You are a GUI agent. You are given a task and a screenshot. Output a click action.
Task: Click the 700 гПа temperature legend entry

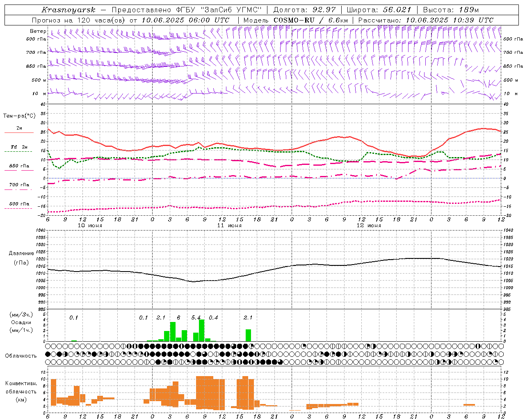click(19, 185)
